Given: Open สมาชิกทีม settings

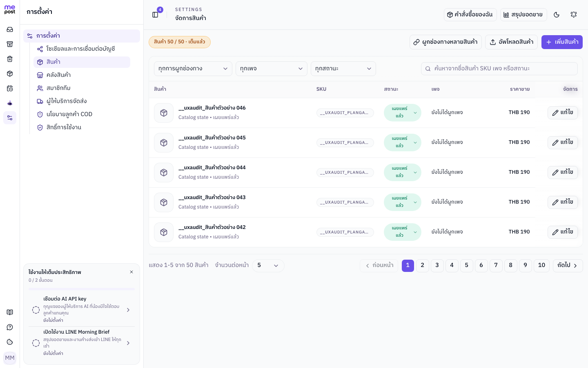Looking at the screenshot, I should tap(82, 88).
